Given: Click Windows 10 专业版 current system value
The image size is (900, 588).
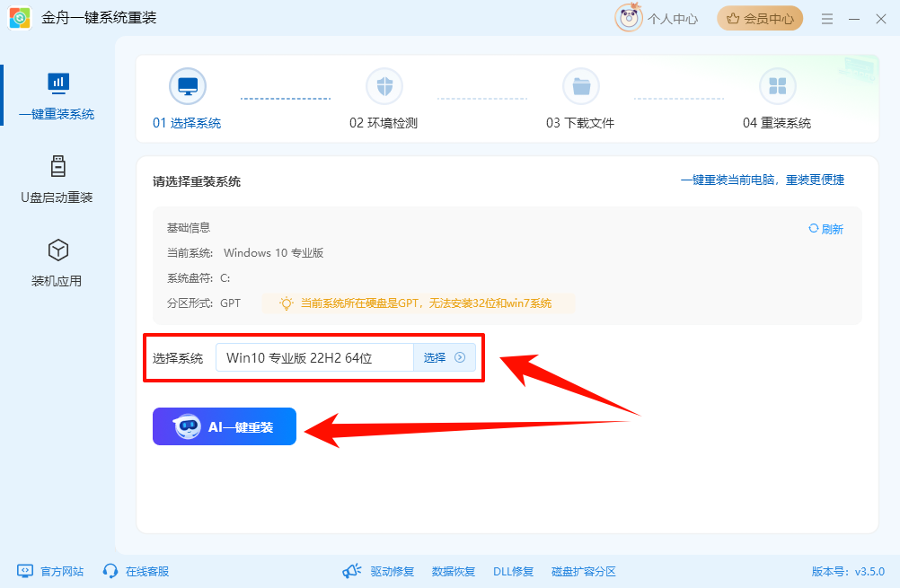Looking at the screenshot, I should 274,253.
